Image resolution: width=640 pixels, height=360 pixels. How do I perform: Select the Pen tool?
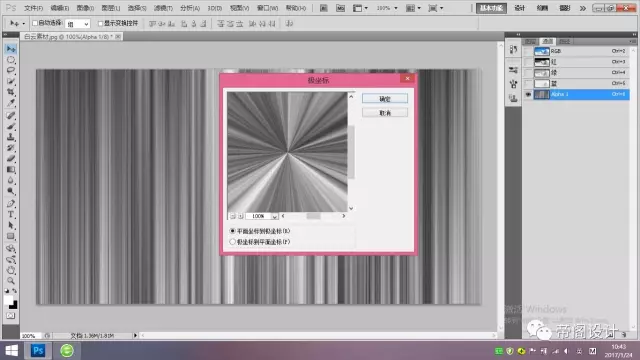tap(11, 203)
